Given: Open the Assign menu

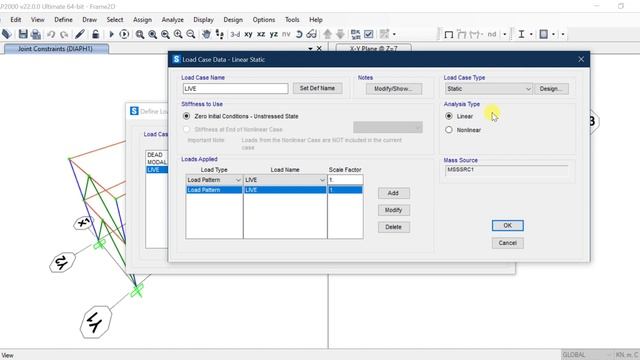Looking at the screenshot, I should [x=142, y=20].
